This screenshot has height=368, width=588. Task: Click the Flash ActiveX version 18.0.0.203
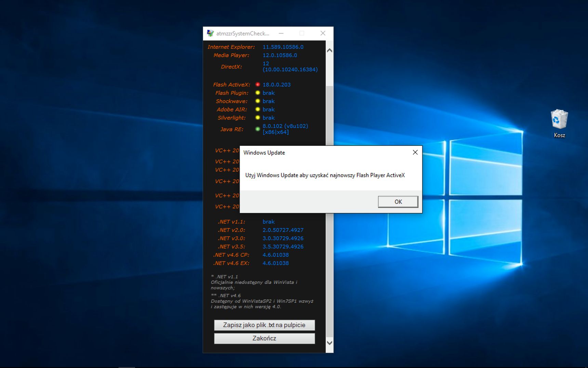pyautogui.click(x=277, y=85)
